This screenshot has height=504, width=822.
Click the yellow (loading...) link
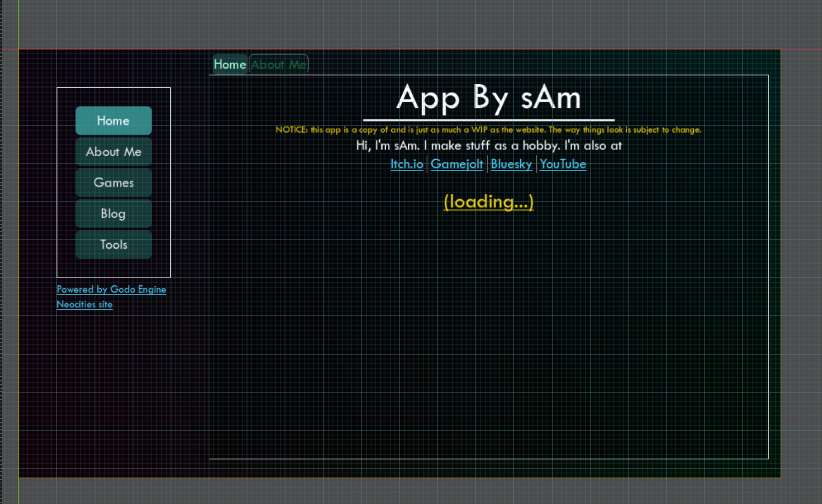coord(489,201)
